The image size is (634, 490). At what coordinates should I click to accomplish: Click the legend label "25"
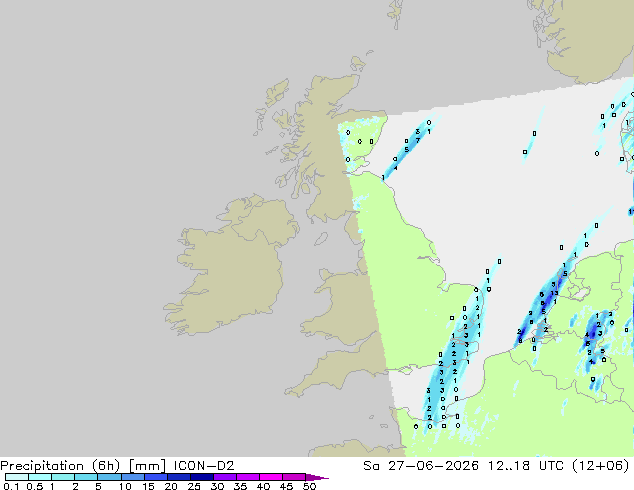194,486
